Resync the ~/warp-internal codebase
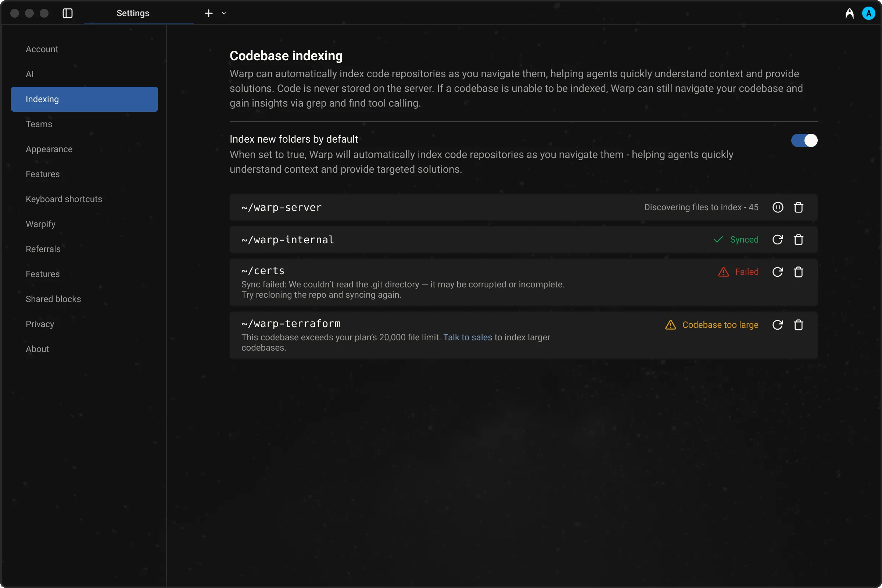 coord(778,240)
